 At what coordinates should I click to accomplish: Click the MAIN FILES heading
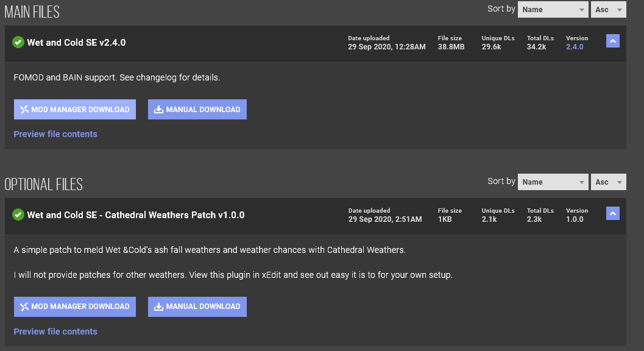point(32,12)
